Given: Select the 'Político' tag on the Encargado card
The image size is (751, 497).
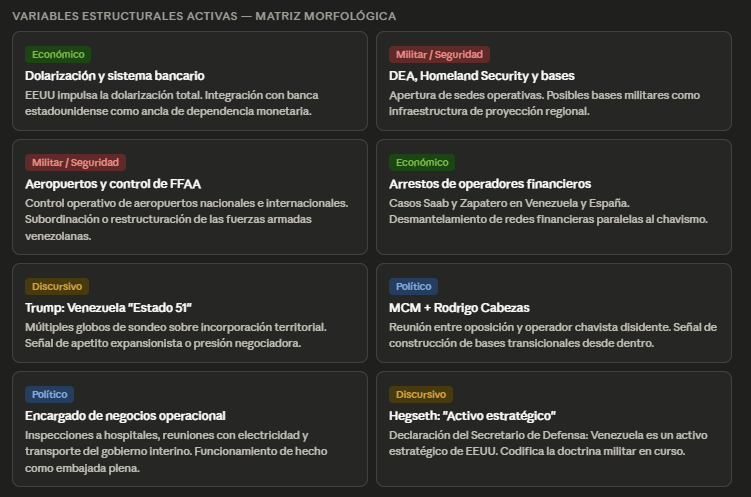Looking at the screenshot, I should [49, 395].
